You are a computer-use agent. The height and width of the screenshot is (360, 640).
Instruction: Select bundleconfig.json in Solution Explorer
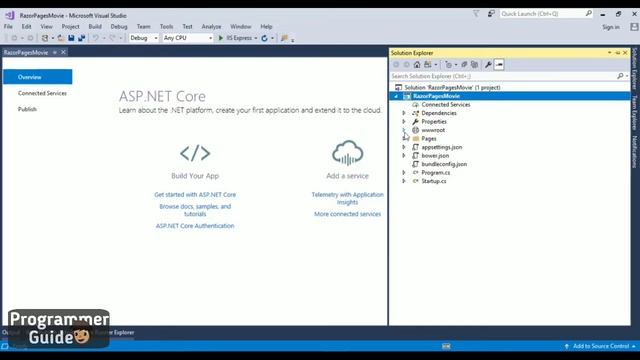click(x=444, y=164)
